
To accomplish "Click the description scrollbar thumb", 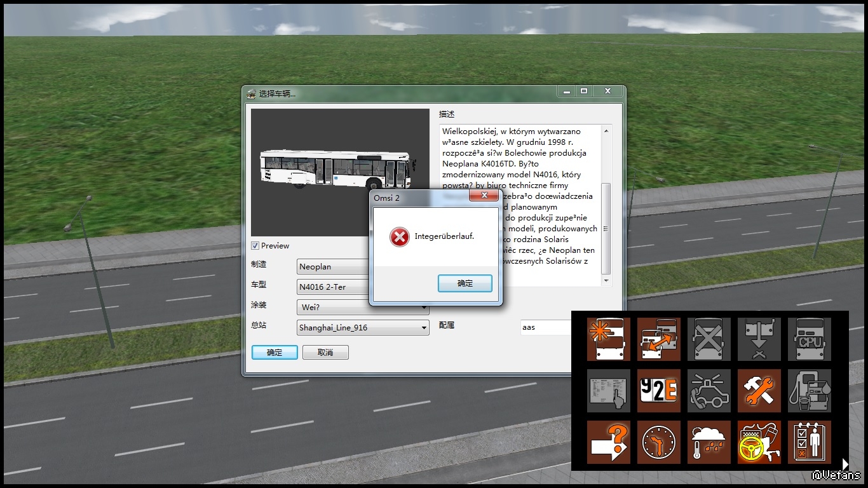I will (606, 229).
